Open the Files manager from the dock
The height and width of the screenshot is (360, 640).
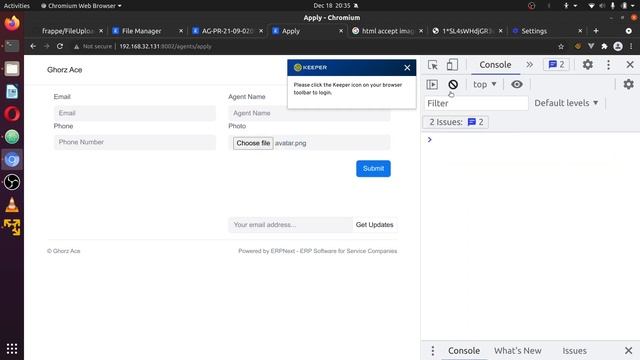[x=12, y=69]
